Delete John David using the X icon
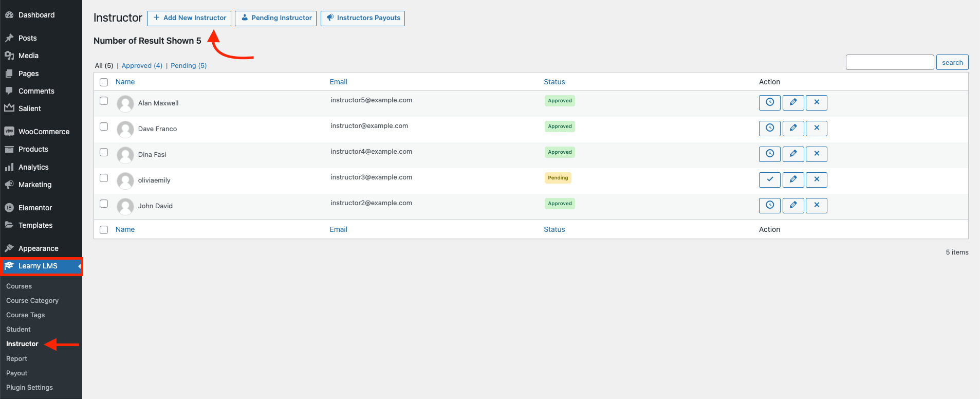 click(816, 205)
